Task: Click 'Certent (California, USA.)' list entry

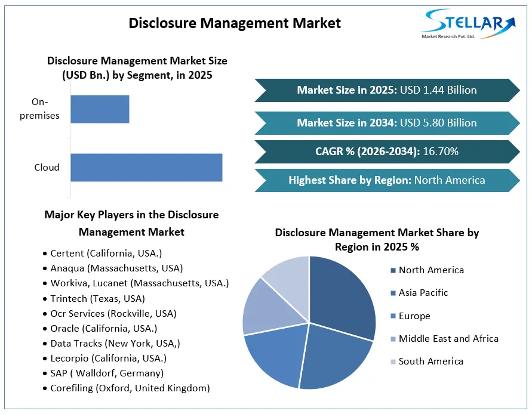Action: pos(106,254)
